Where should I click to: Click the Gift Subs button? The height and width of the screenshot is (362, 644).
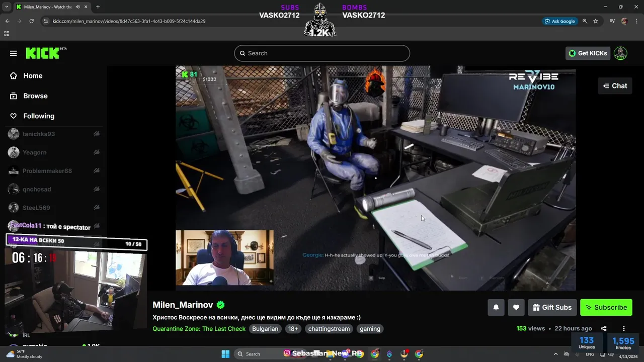552,307
